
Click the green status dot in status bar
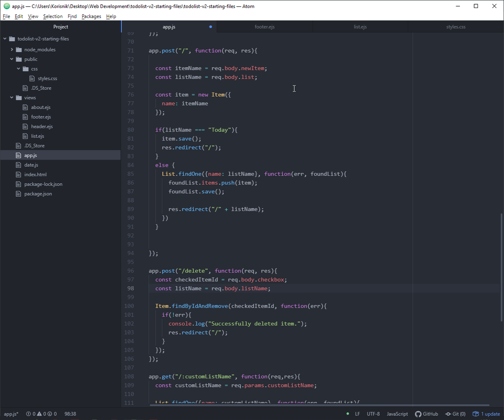[x=348, y=414]
